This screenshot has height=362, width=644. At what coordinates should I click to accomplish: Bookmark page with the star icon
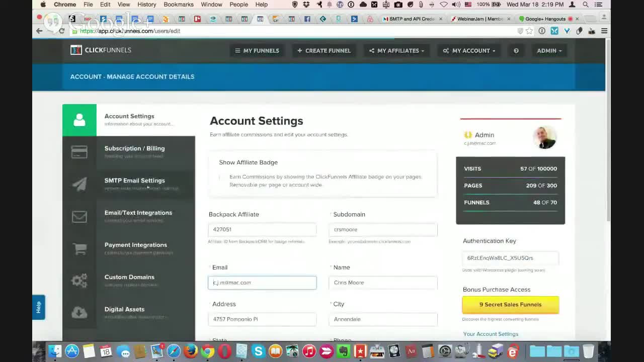(529, 31)
